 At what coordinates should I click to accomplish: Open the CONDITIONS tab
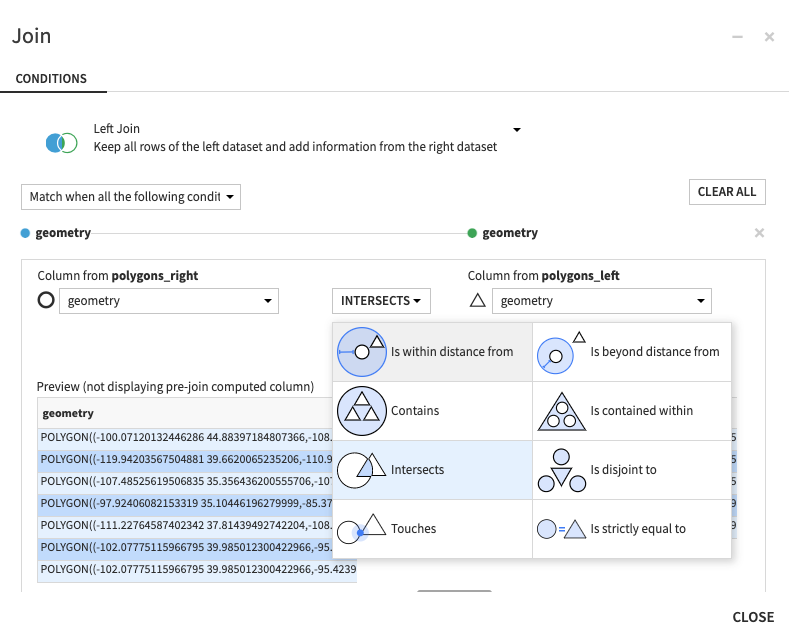[x=51, y=79]
